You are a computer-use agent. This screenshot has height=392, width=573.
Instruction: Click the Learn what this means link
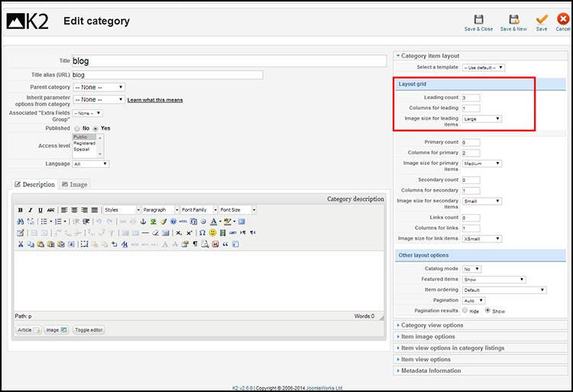[155, 100]
